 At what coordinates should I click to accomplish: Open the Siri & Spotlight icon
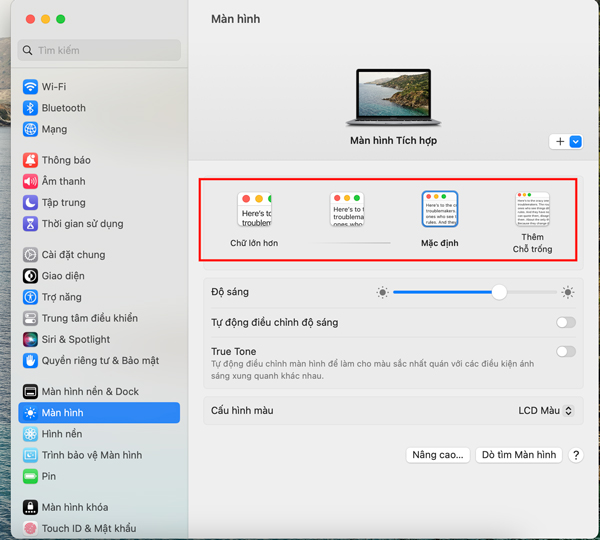pos(30,339)
